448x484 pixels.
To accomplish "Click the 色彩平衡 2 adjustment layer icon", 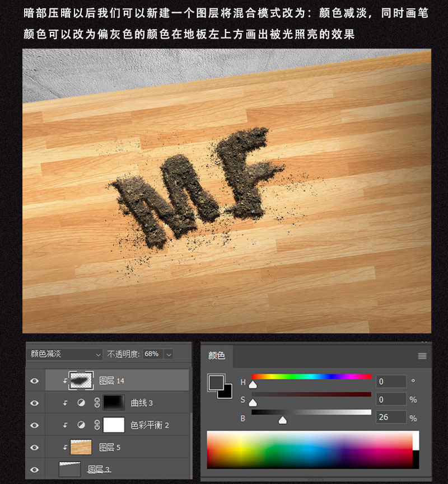I will (81, 424).
